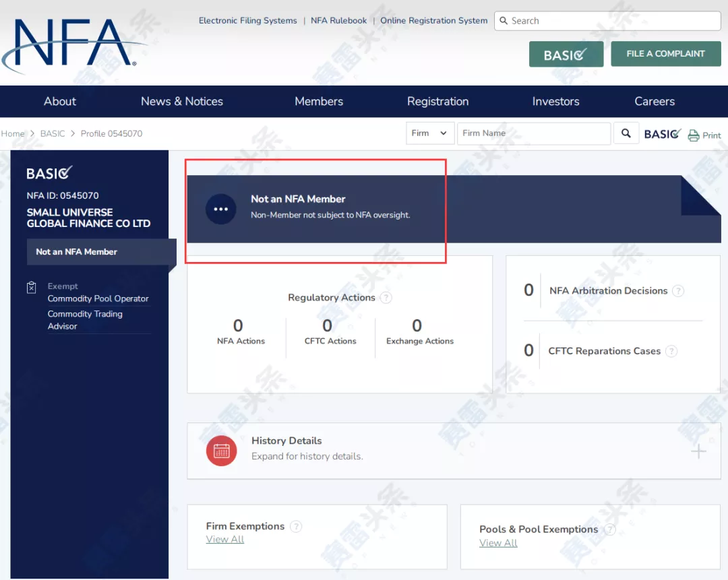This screenshot has width=728, height=580.
Task: Open help for CFTC Reparations Cases
Action: (671, 351)
